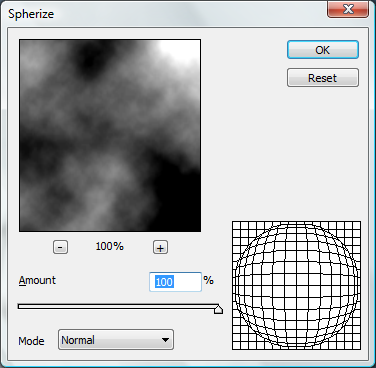Click the spherize grid diagram
376x368 pixels.
tap(296, 285)
